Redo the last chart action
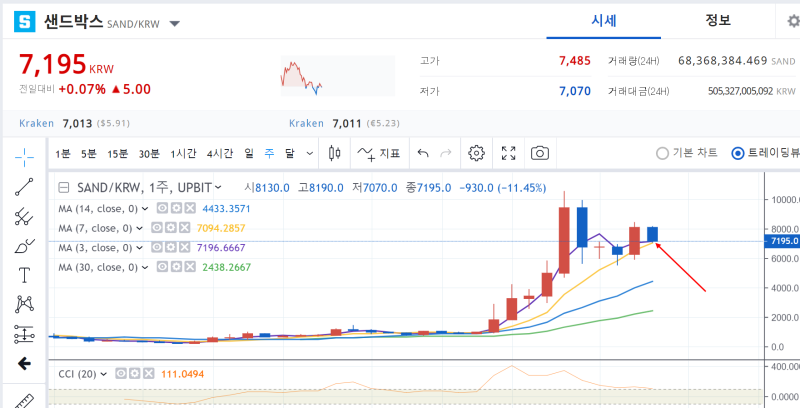 click(445, 153)
